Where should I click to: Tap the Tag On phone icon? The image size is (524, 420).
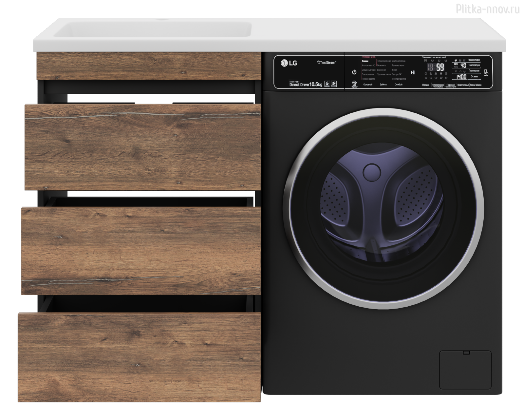486,73
